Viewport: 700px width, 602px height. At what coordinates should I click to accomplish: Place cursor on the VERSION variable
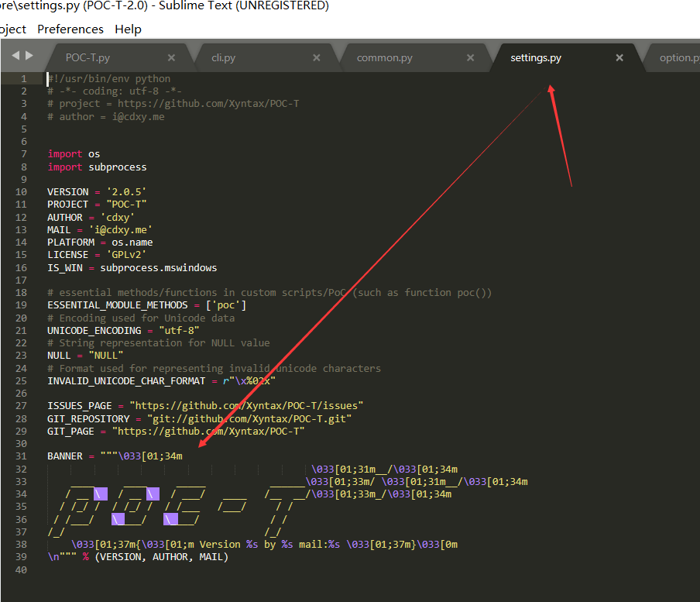[67, 191]
